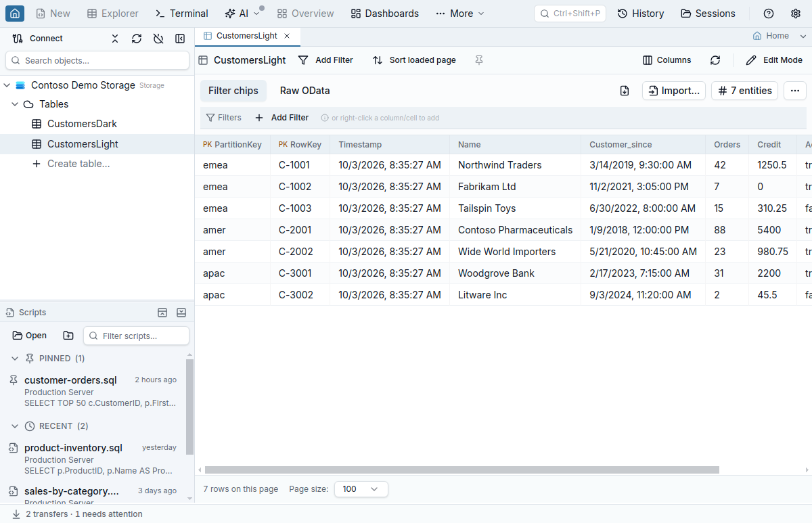
Task: Click the Home icon in top bar
Action: (x=15, y=14)
